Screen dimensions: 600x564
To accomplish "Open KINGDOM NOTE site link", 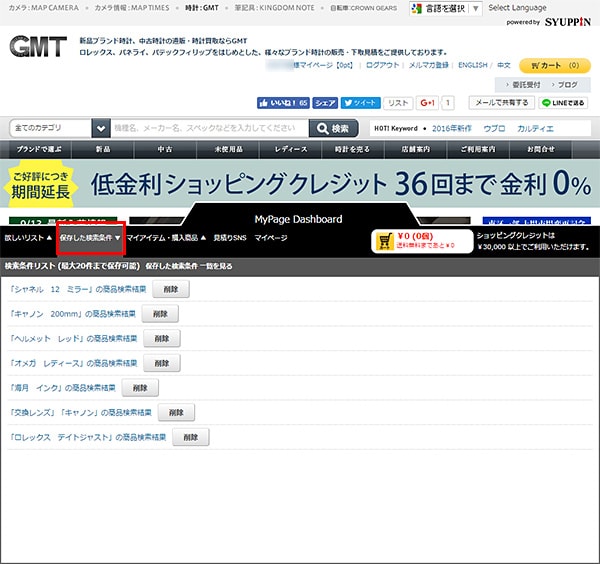I will [275, 8].
